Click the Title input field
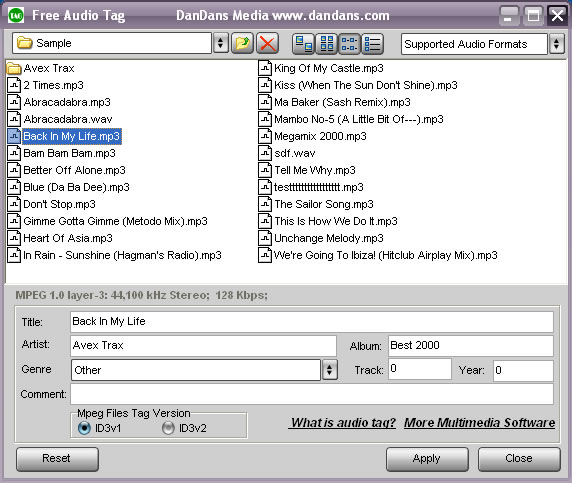The image size is (572, 483). pyautogui.click(x=312, y=321)
